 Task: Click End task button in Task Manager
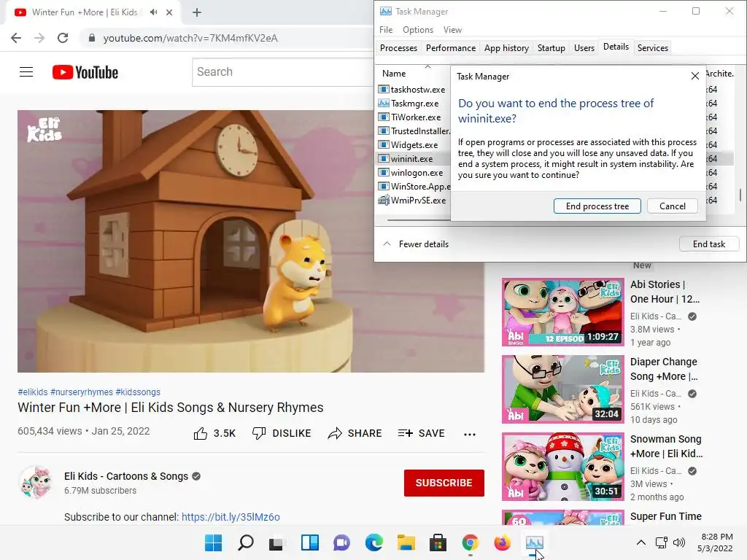[x=709, y=244]
